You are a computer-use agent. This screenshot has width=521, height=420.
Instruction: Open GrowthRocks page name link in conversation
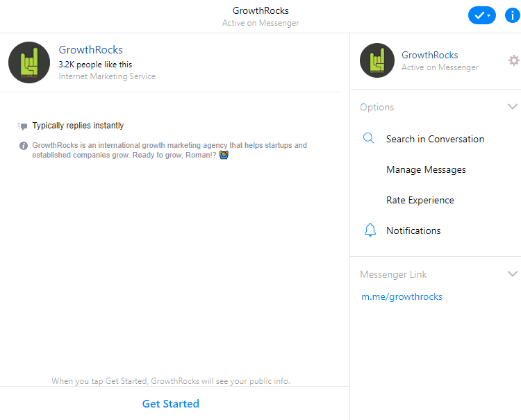[x=91, y=50]
